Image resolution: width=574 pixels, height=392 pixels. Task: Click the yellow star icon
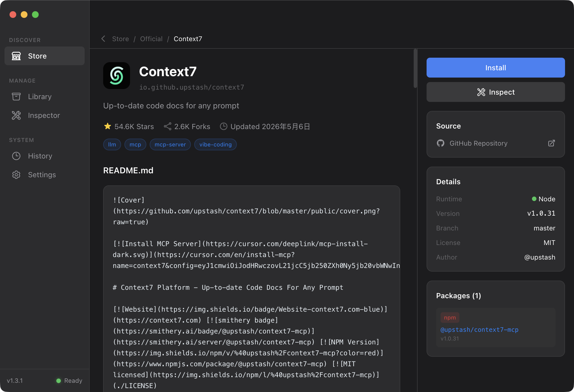(x=108, y=126)
